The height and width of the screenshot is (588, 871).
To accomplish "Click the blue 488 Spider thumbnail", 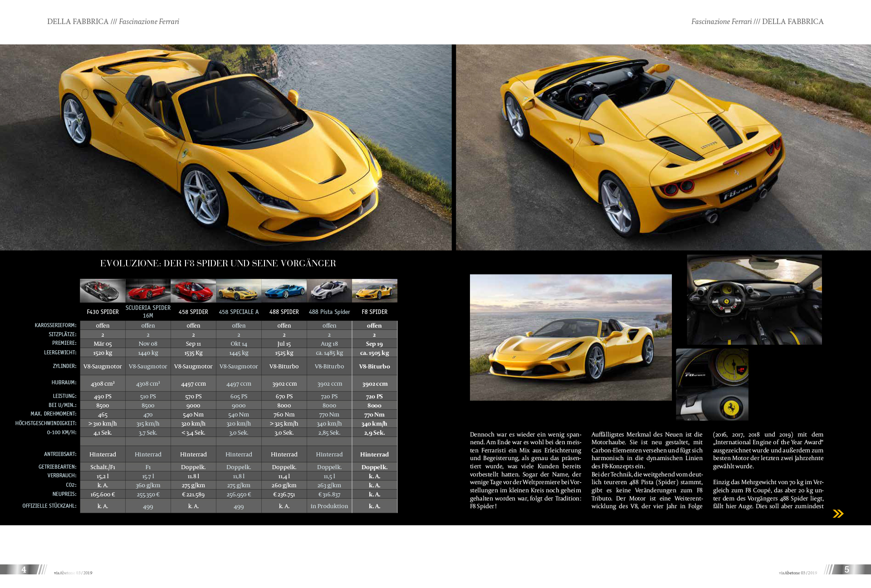I will (x=284, y=291).
